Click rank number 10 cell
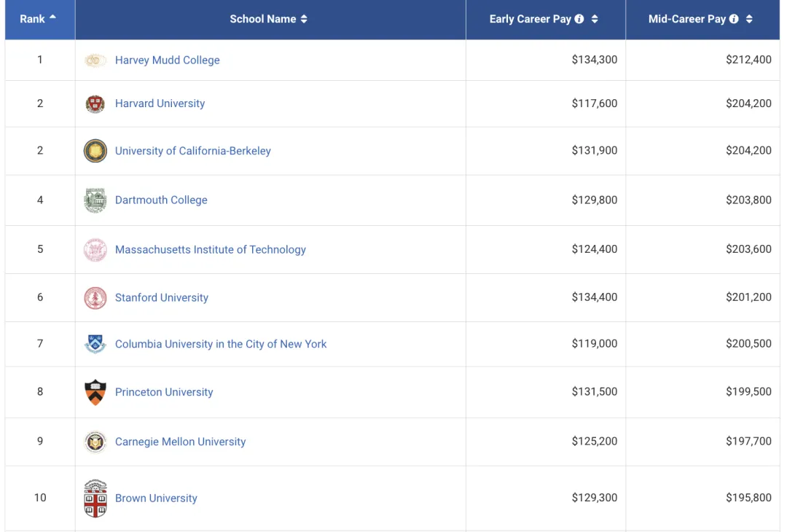 (40, 498)
